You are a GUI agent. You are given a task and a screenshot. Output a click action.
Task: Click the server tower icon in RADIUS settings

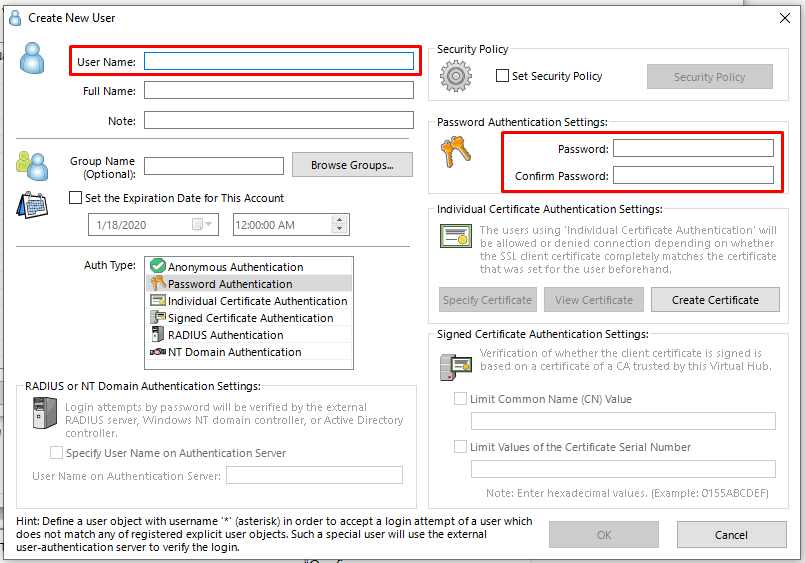point(45,413)
